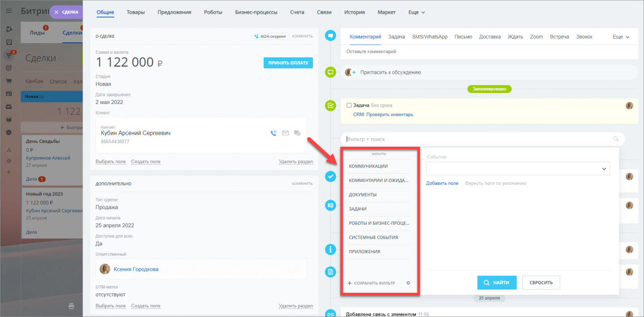
Task: Click the phone call icon for contact
Action: point(274,133)
